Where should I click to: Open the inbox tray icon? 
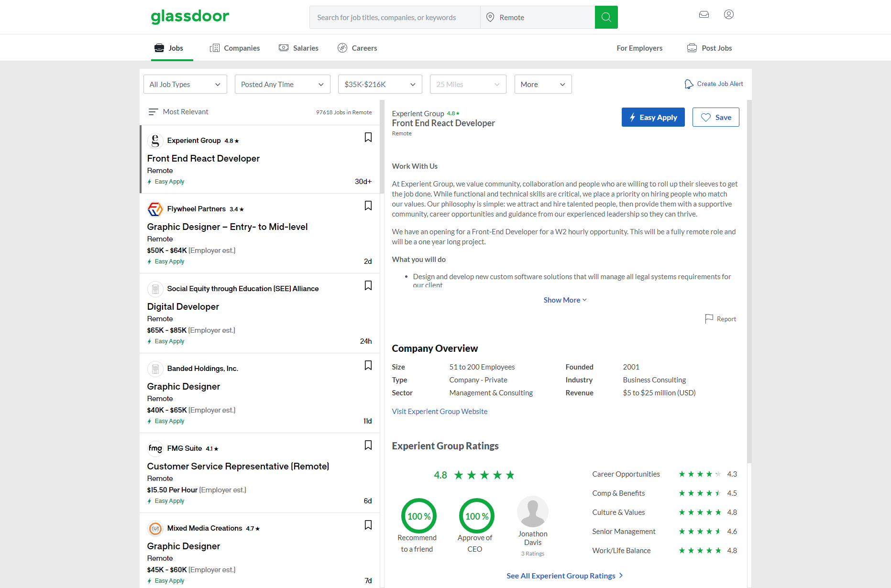click(704, 14)
